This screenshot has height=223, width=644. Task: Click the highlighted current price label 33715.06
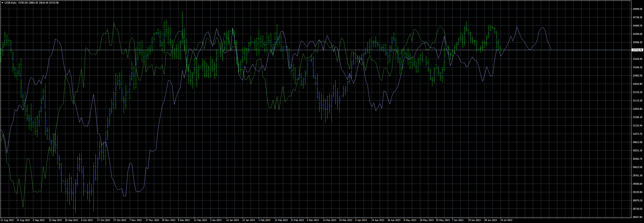[x=637, y=50]
